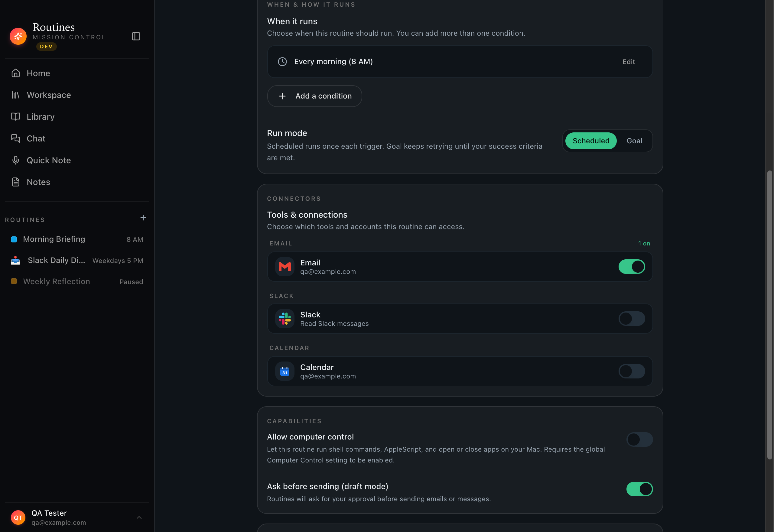
Task: Click the 'Paused' status label
Action: pyautogui.click(x=131, y=282)
